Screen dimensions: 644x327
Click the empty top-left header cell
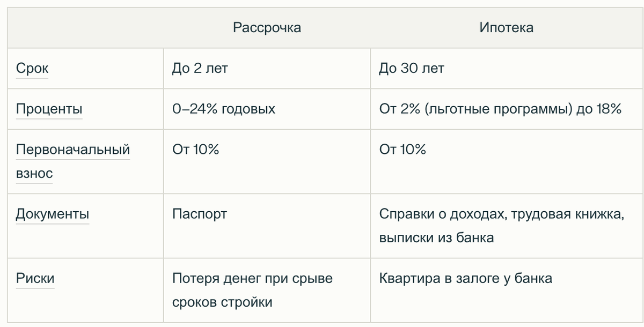(85, 28)
